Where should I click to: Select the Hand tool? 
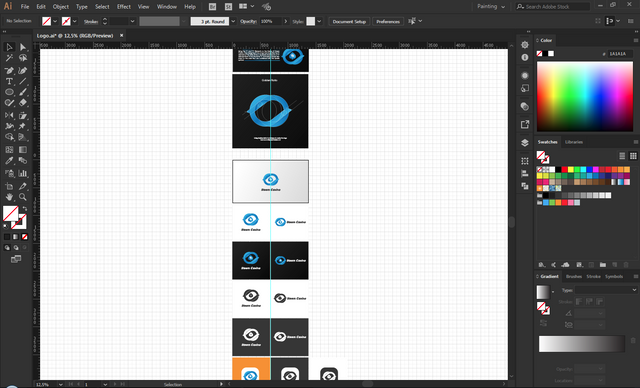coord(9,197)
